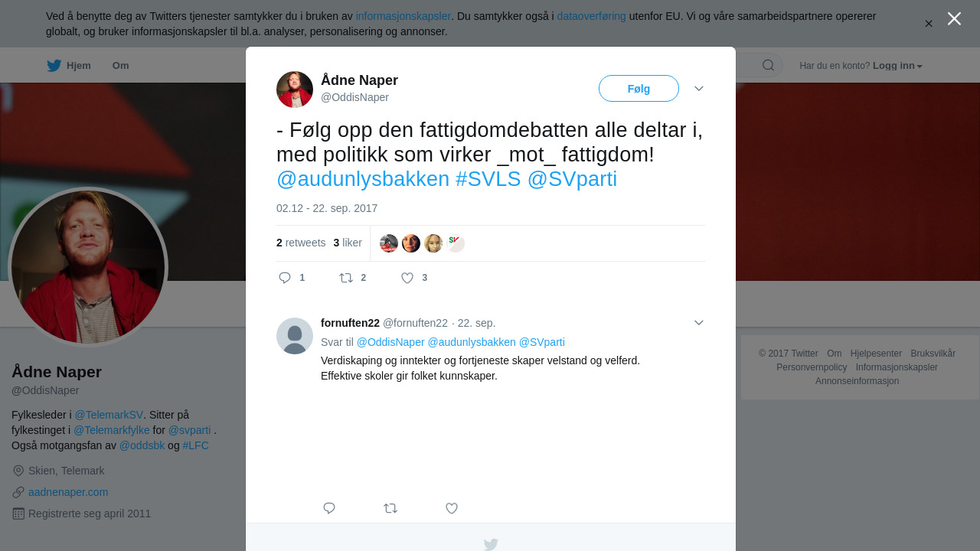This screenshot has width=980, height=551.
Task: Expand the Logg inn dropdown
Action: click(x=897, y=66)
